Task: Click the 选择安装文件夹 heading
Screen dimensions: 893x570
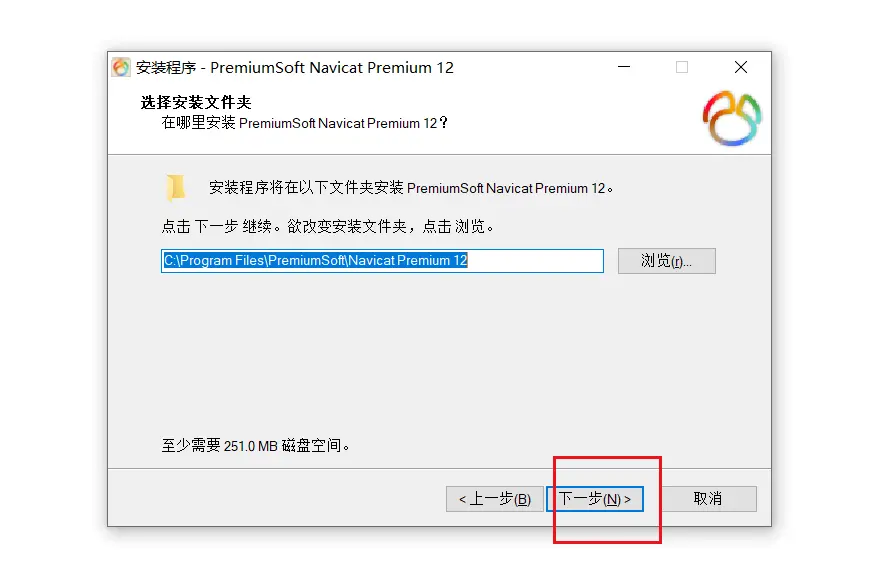Action: pos(196,102)
